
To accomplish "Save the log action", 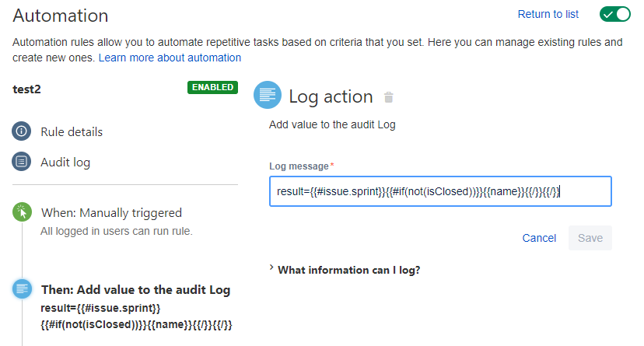I will [590, 238].
